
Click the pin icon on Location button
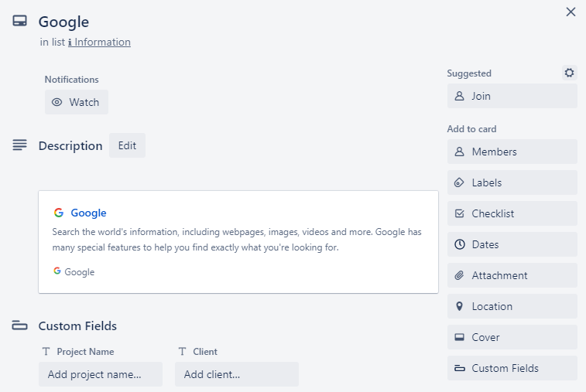pyautogui.click(x=459, y=306)
